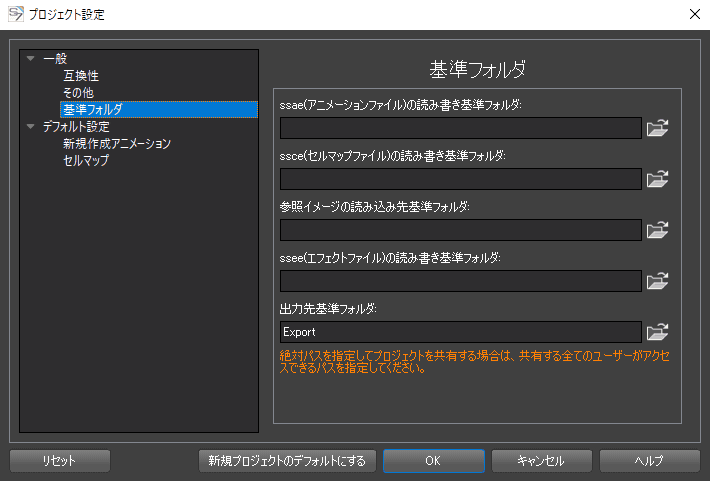Select the デフォルト設定 category label

tap(76, 126)
